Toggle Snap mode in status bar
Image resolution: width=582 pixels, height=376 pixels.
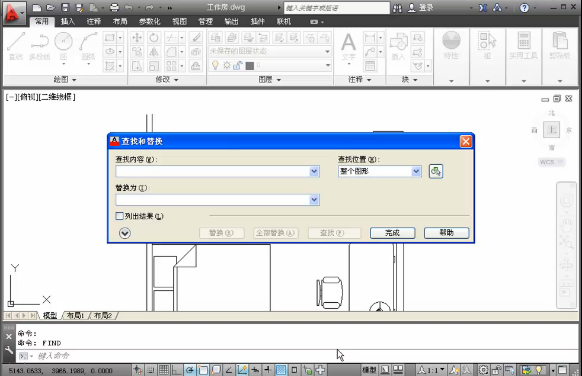[x=150, y=370]
